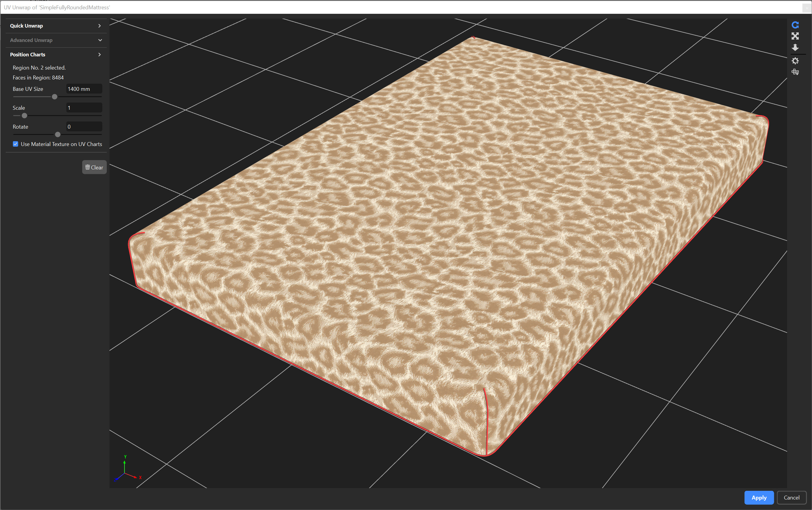Open the Advanced Unwrap panel header
This screenshot has height=510, width=812.
tap(56, 40)
